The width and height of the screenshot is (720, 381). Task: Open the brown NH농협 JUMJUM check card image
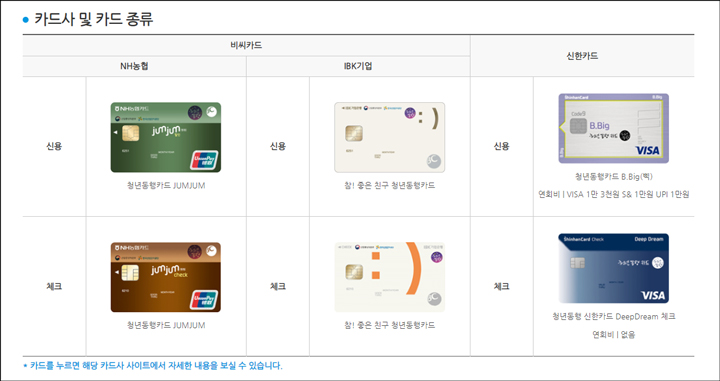point(166,277)
